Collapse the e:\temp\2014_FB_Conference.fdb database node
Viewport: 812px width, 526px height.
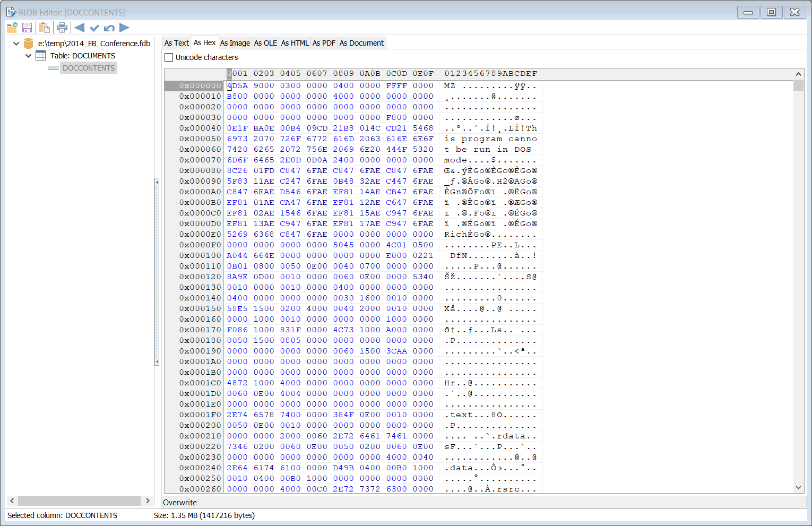[16, 44]
